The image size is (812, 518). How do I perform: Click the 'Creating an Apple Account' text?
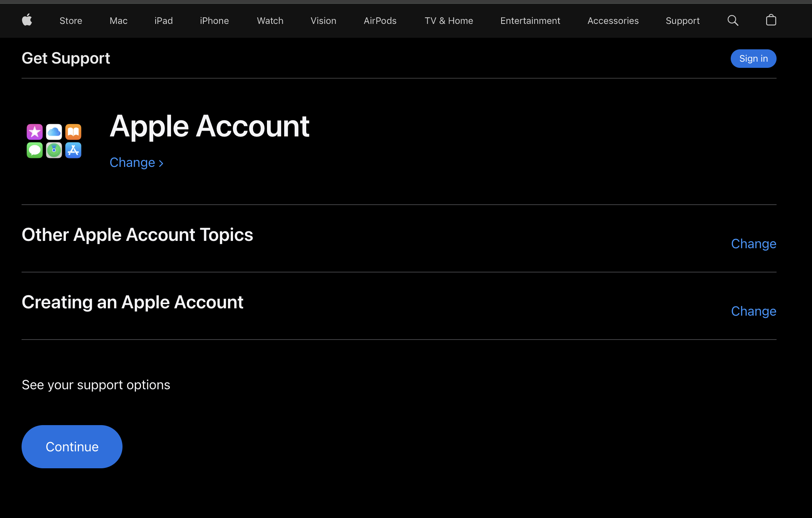click(133, 302)
